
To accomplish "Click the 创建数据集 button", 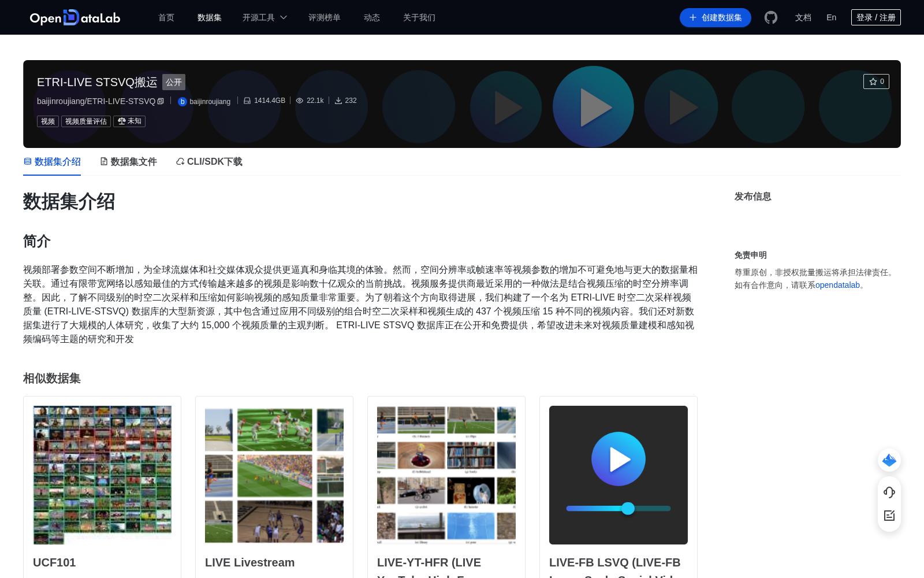I will click(716, 17).
